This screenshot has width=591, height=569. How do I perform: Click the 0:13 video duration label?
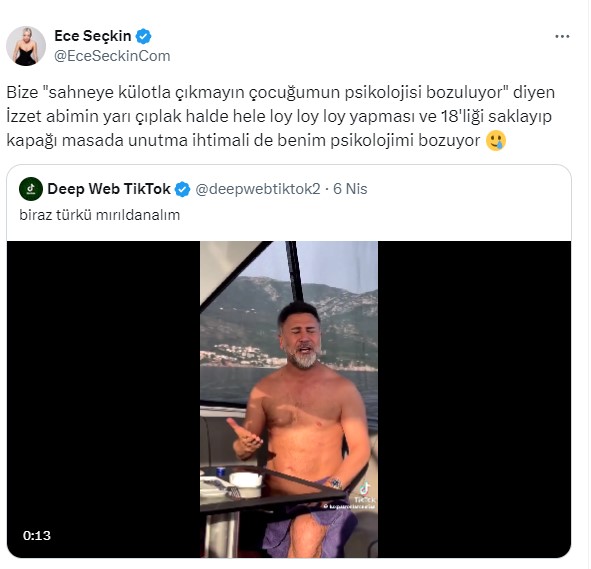[37, 535]
